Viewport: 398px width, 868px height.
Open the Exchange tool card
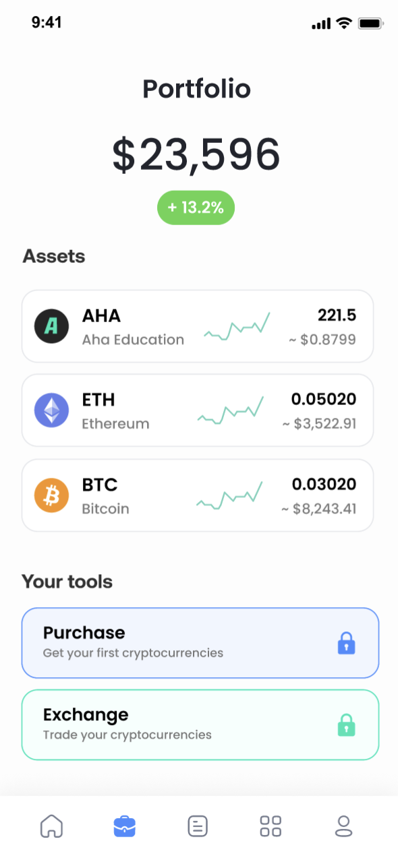tap(200, 724)
